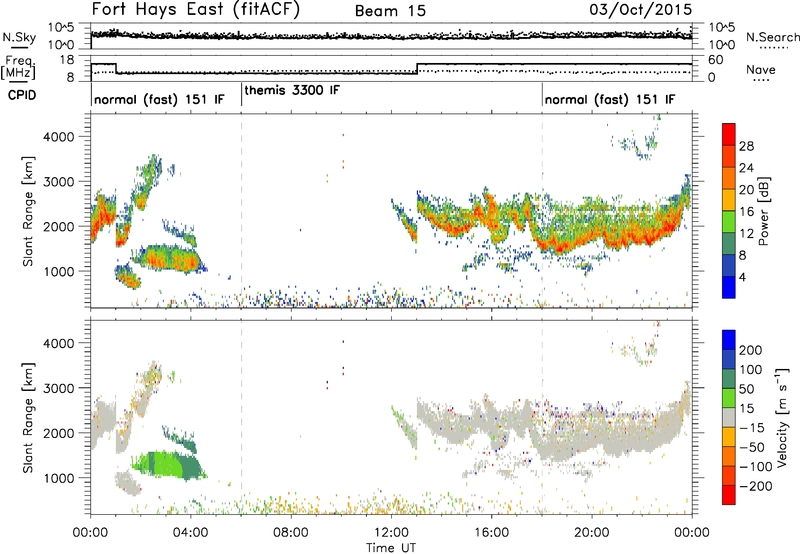Click the '60' tick on the Nave axis

pyautogui.click(x=716, y=60)
